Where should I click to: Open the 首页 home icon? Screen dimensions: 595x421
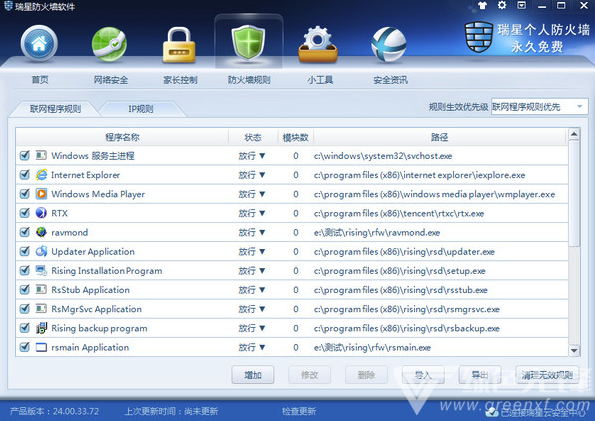click(39, 43)
